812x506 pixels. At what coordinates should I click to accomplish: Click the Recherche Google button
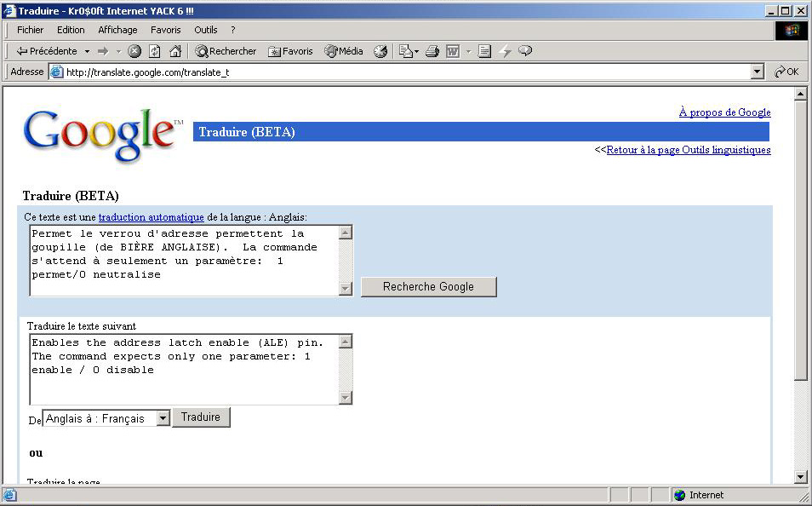pyautogui.click(x=428, y=287)
